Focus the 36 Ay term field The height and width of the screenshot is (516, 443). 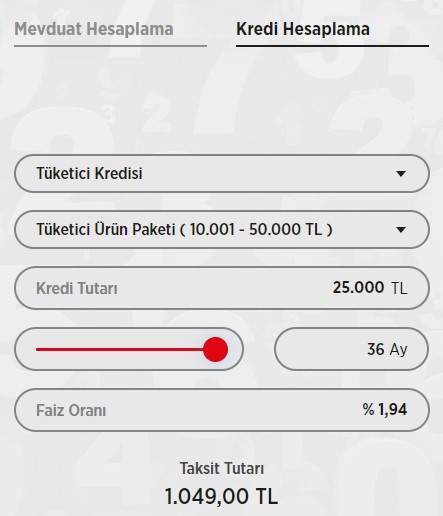pyautogui.click(x=352, y=349)
